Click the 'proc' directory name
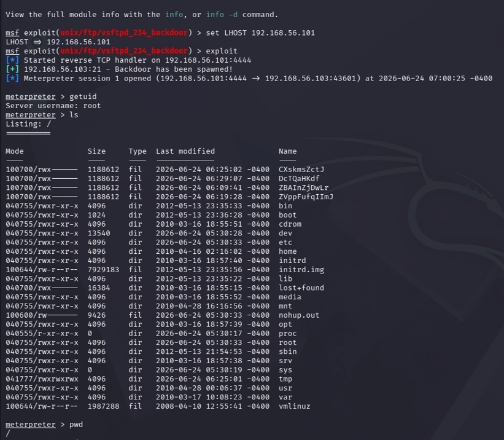504x440 pixels. coord(288,334)
